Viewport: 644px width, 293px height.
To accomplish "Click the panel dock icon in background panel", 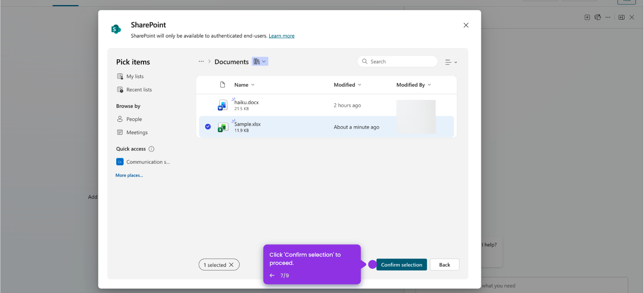I will (x=621, y=17).
